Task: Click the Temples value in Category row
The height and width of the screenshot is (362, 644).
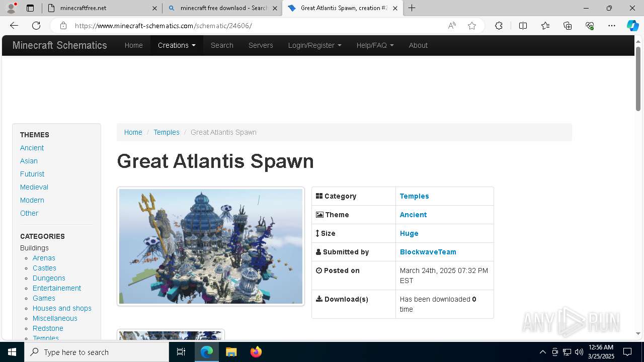Action: [414, 196]
